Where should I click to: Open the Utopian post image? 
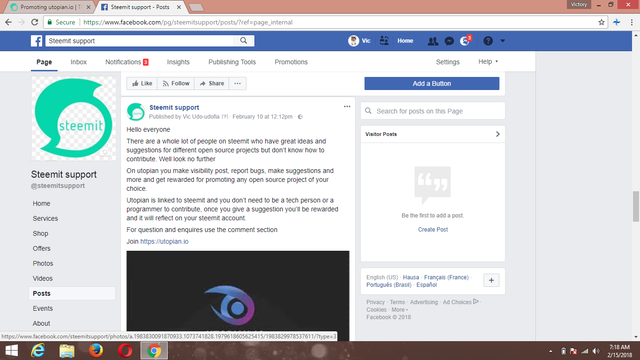point(238,295)
